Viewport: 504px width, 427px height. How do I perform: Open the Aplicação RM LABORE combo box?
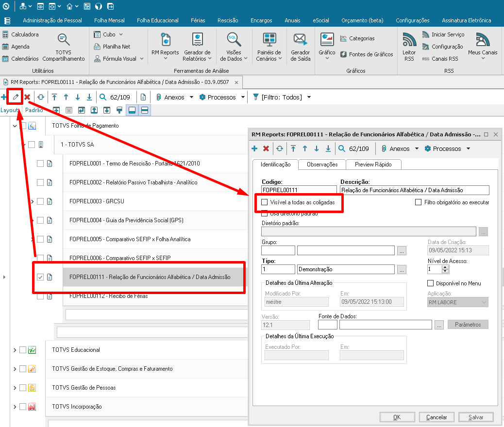(458, 302)
